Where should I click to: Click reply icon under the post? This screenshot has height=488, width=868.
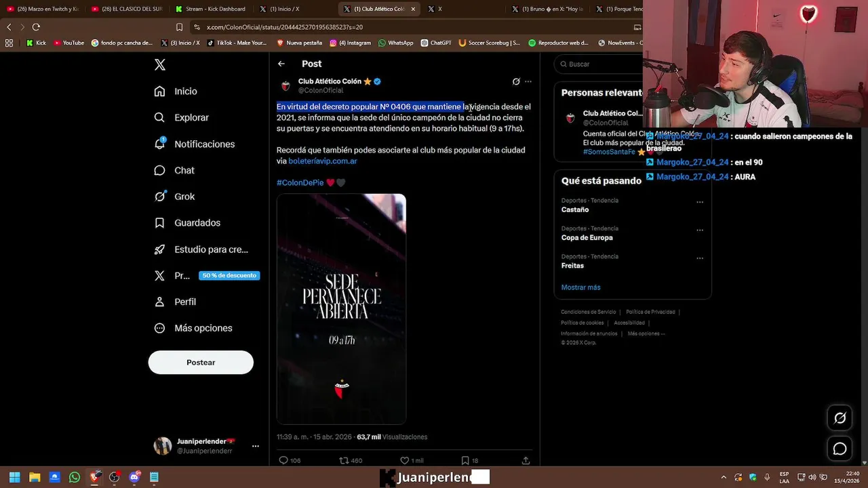[x=283, y=460]
